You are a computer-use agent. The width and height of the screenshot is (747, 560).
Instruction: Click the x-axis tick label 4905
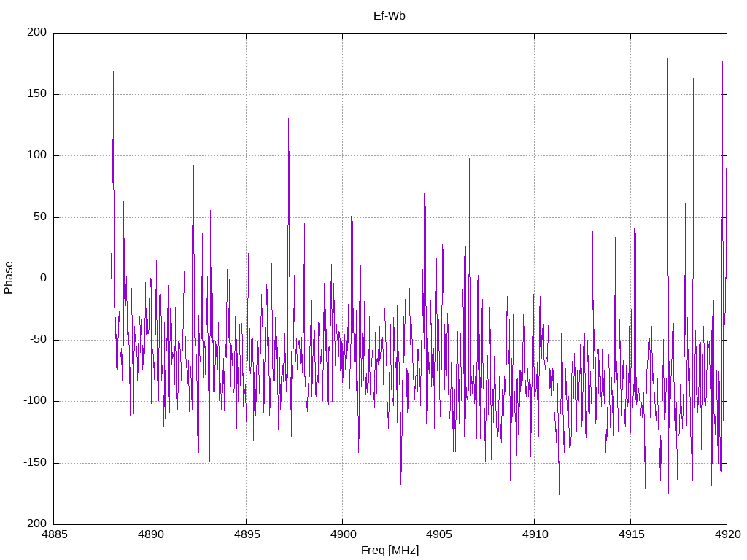click(440, 534)
